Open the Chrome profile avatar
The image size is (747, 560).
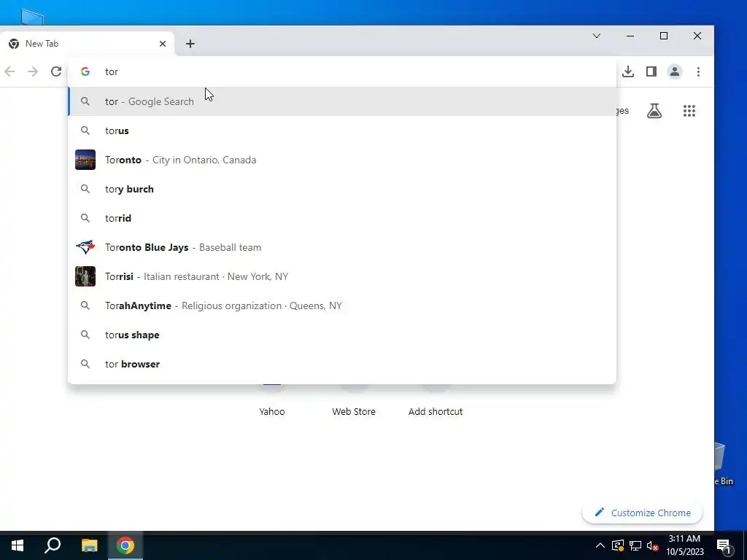click(675, 71)
